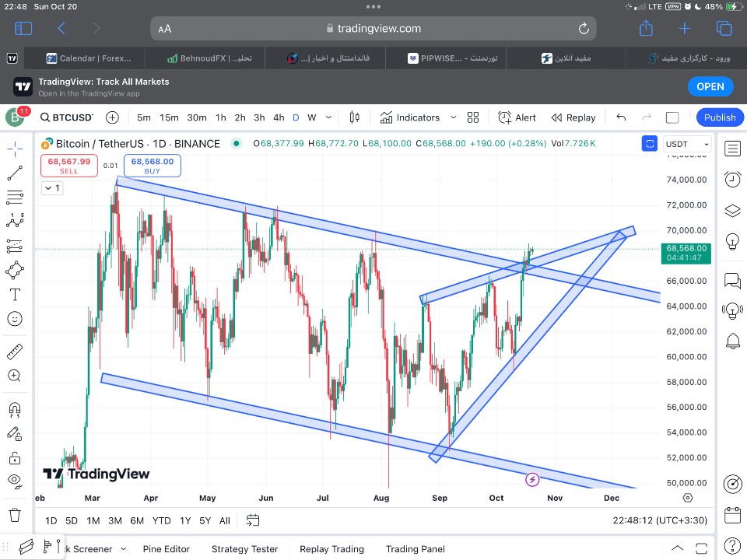Toggle magnet mode for drawings
This screenshot has width=747, height=560.
point(15,409)
